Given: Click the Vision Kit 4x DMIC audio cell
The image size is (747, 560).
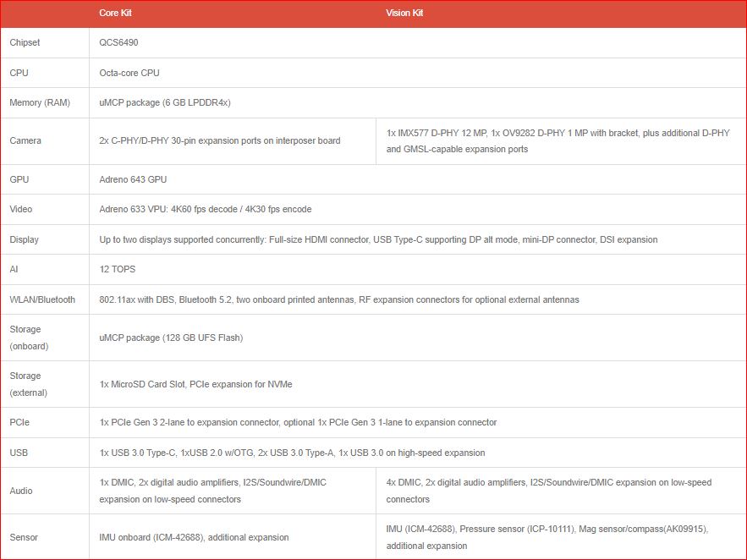Looking at the screenshot, I should tap(549, 491).
